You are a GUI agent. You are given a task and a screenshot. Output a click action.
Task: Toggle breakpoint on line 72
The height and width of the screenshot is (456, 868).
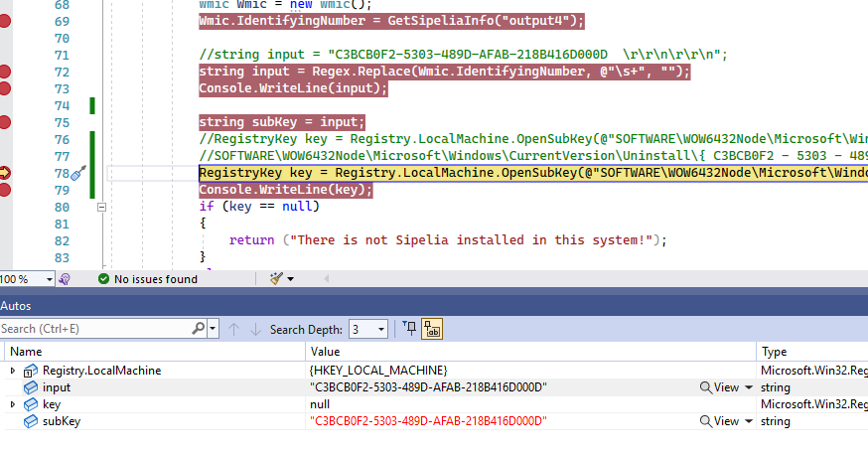[x=4, y=73]
